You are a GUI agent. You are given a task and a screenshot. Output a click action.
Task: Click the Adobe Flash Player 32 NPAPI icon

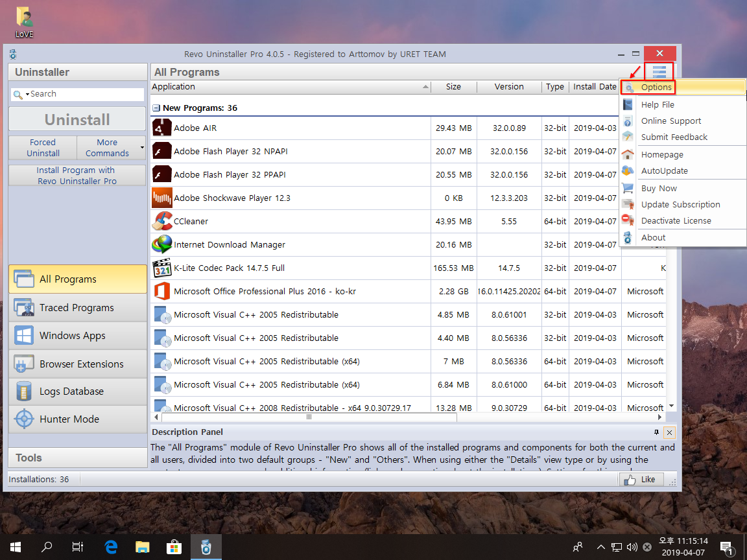162,151
